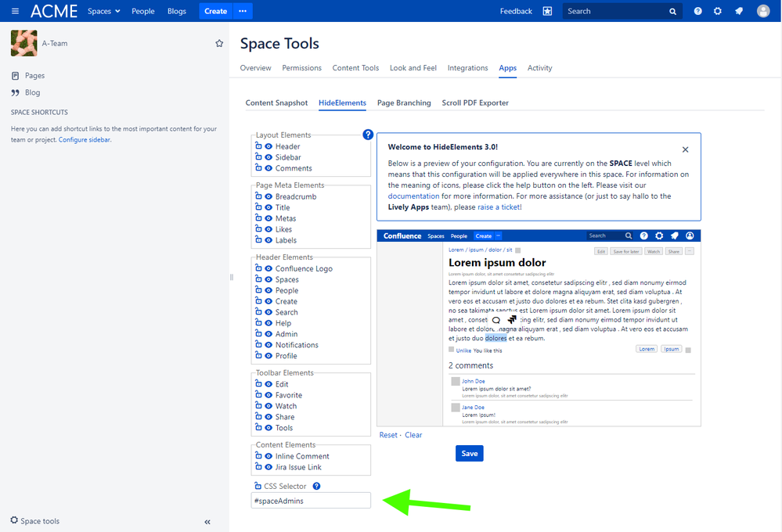Click the lock icon beside Header
The image size is (782, 532).
(x=258, y=146)
